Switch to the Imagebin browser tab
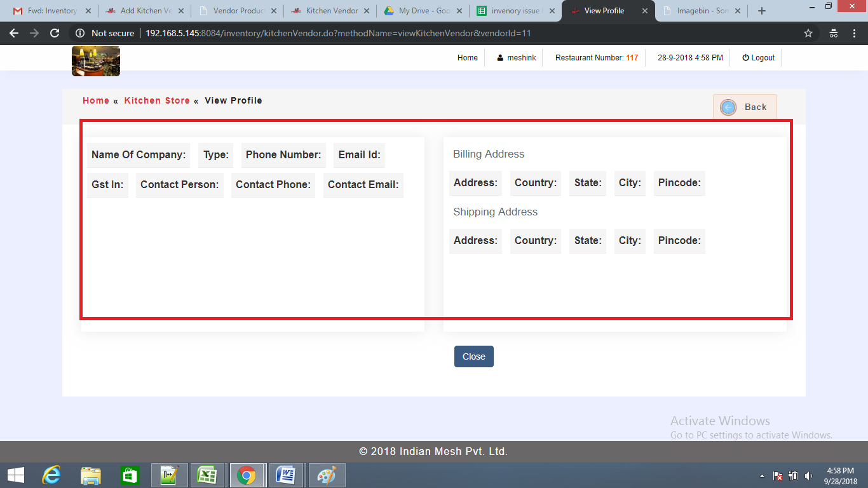868x488 pixels. [701, 11]
